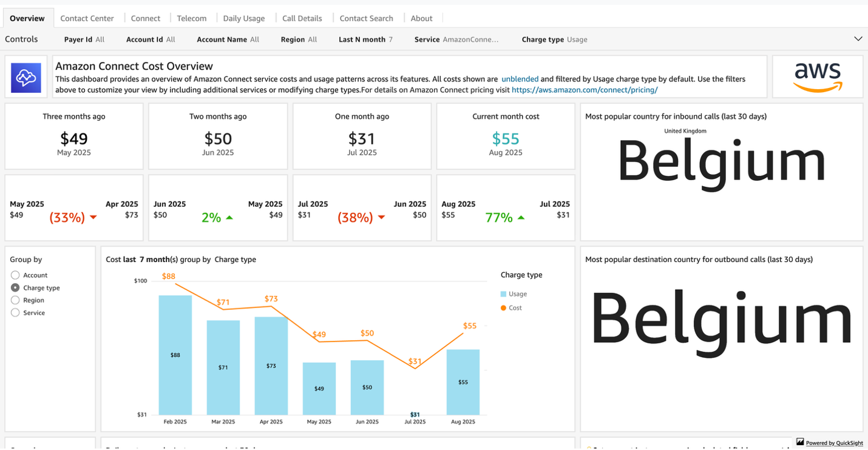Open the aws.amazon.com/connect/pricing link
The height and width of the screenshot is (450, 868).
click(585, 90)
